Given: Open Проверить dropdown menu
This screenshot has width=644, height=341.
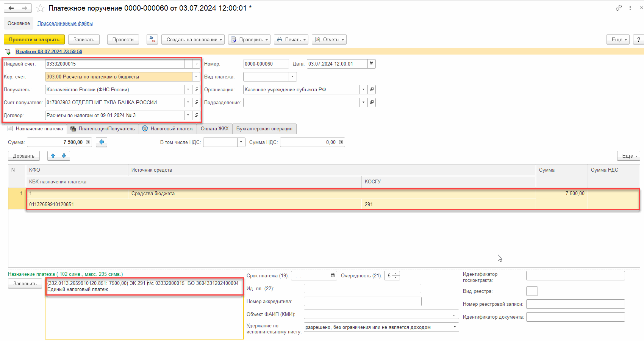Looking at the screenshot, I should coord(249,39).
